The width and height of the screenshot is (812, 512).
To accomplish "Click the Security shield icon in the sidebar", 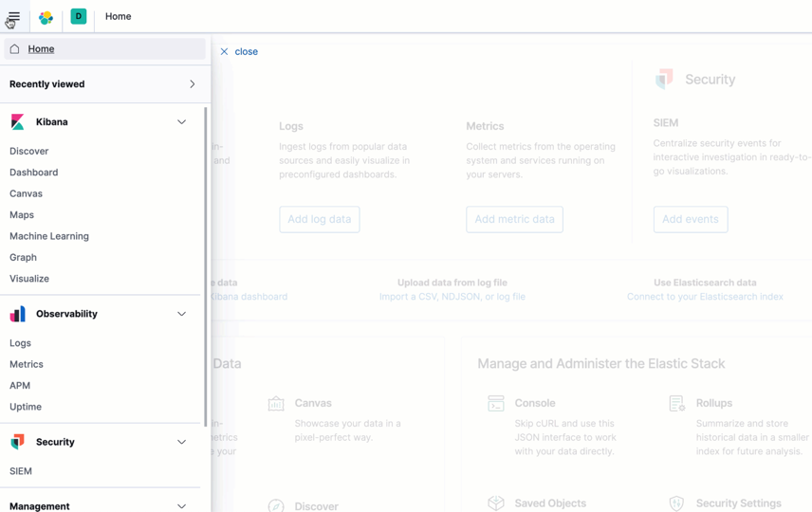I will point(17,442).
